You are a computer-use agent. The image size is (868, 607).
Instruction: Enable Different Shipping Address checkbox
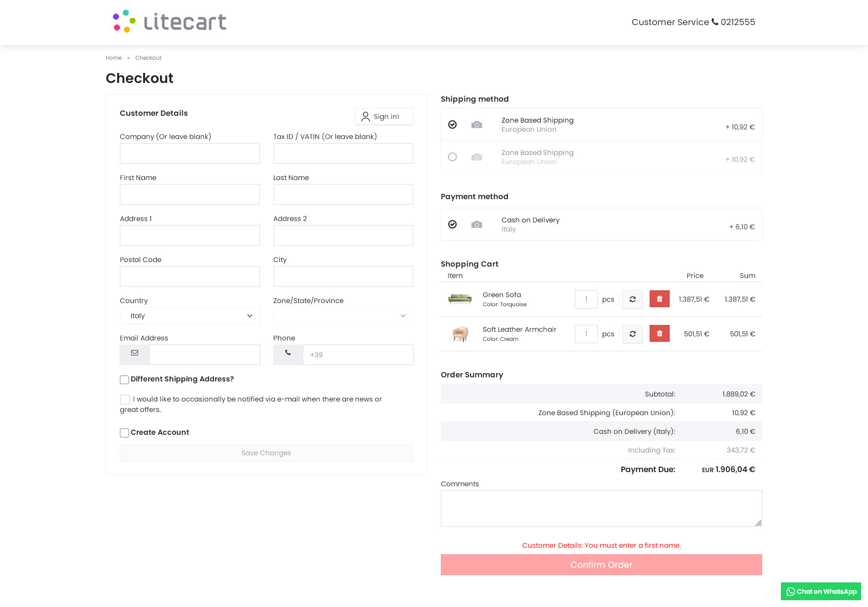click(x=124, y=380)
